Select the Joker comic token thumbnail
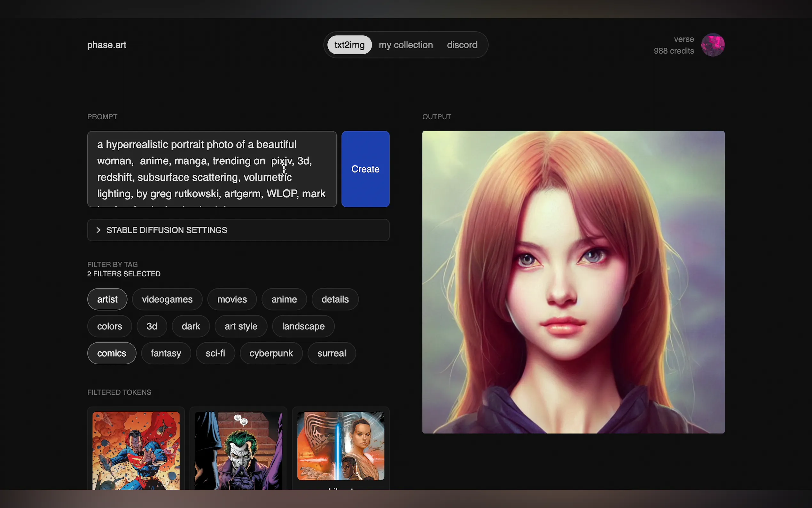The image size is (812, 508). pos(238,450)
